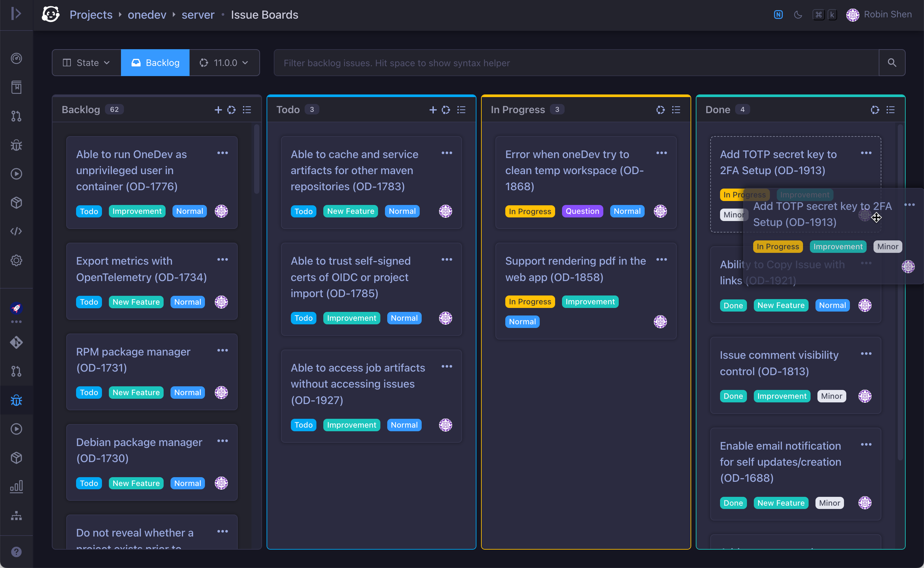The image size is (924, 568).
Task: Switch the Backlog column to list view
Action: coord(247,110)
